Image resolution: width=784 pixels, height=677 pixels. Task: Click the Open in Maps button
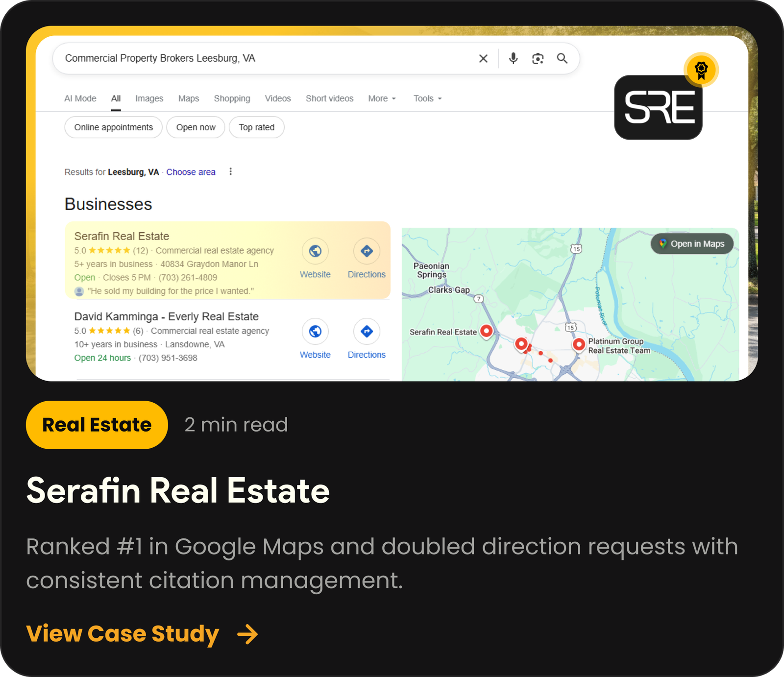692,244
